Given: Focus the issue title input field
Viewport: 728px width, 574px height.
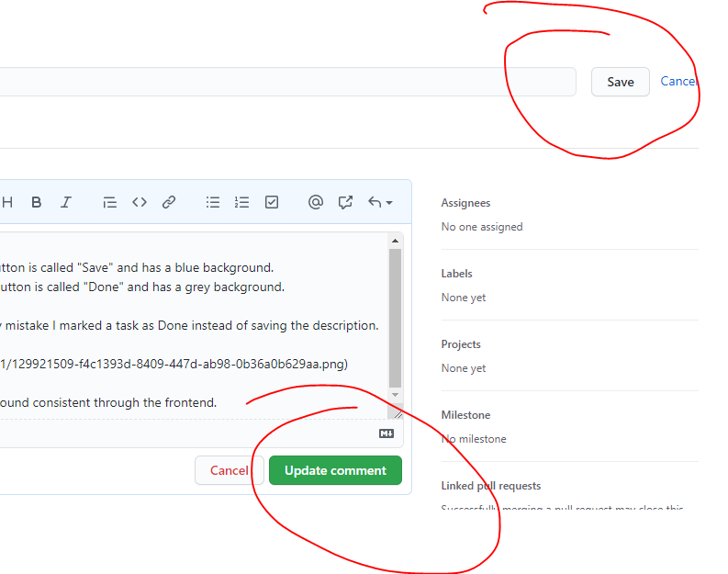Looking at the screenshot, I should [288, 82].
